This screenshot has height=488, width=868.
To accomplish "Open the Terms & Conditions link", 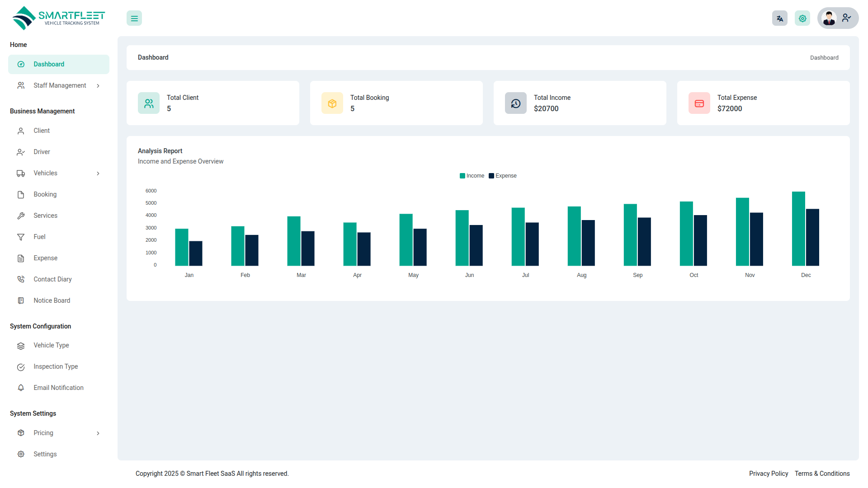I will click(x=822, y=474).
